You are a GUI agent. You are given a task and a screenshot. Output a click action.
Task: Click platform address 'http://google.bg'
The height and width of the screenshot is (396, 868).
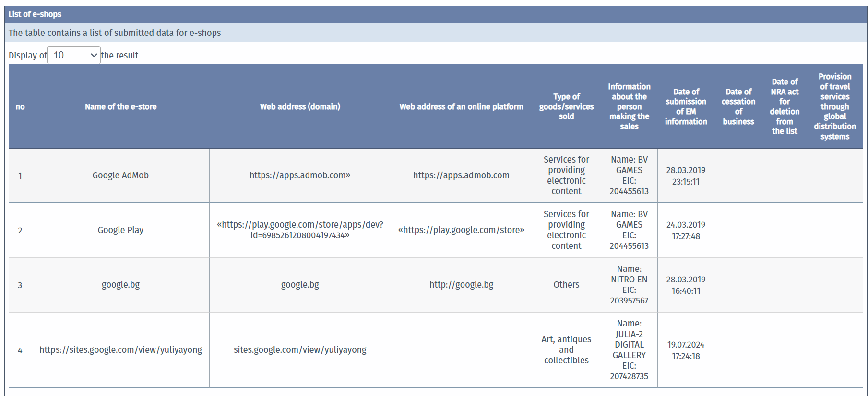461,285
